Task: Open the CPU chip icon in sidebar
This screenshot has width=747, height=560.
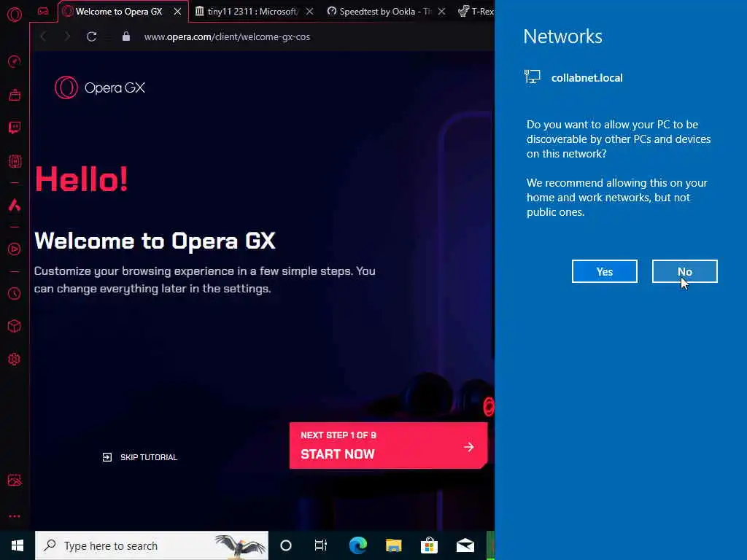Action: tap(15, 161)
